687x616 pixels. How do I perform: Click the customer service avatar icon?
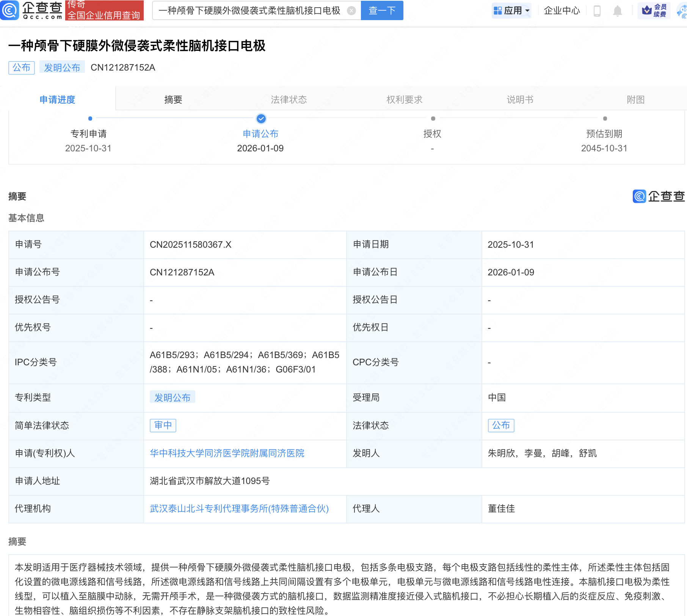point(682,11)
